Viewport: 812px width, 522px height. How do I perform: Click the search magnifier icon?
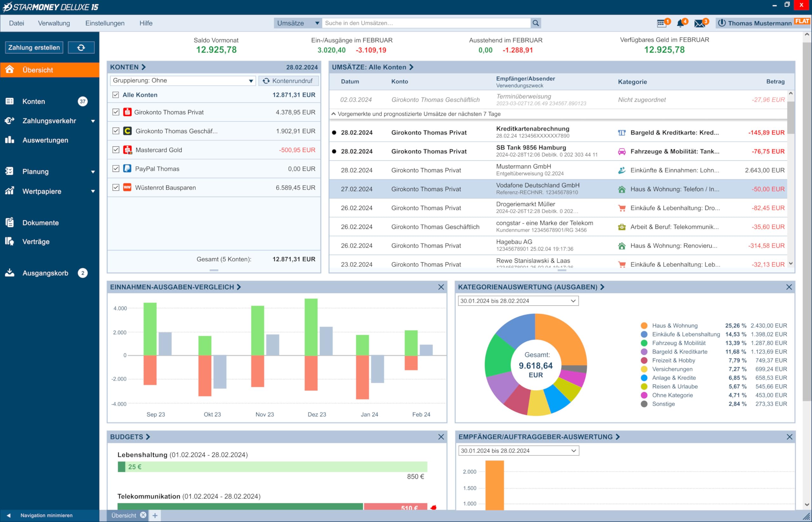pyautogui.click(x=536, y=23)
